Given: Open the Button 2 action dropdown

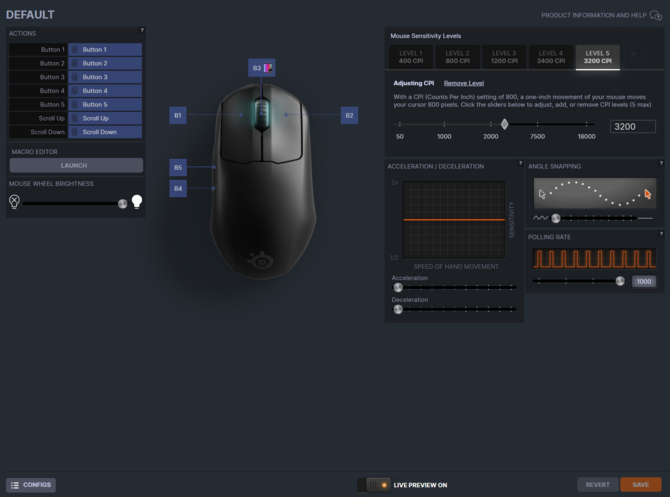Looking at the screenshot, I should [x=105, y=63].
